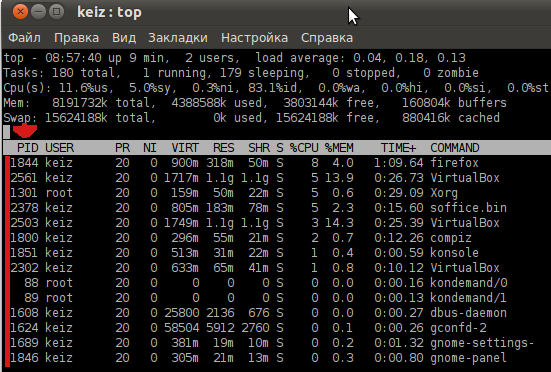Maximize the terminal window
The image size is (551, 372).
click(x=56, y=12)
